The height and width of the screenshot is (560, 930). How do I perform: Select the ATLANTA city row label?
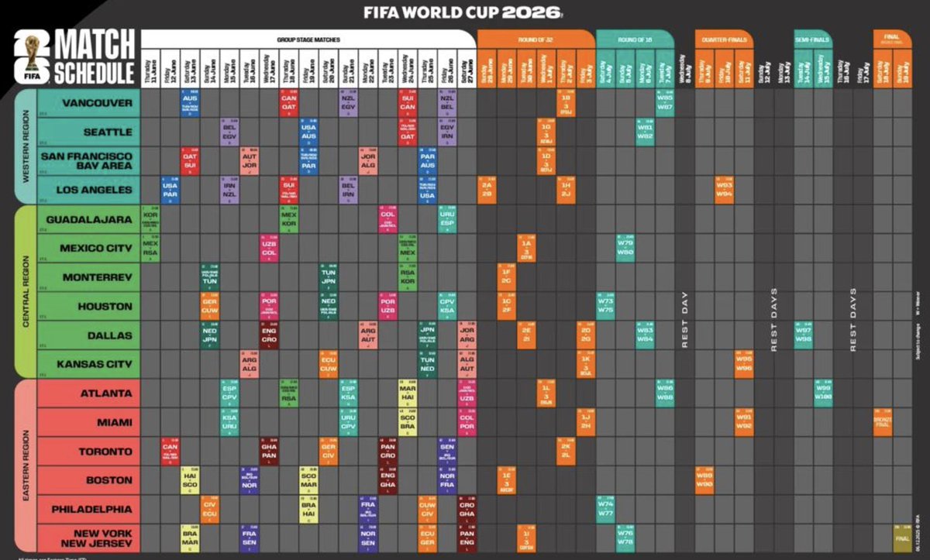coord(88,393)
